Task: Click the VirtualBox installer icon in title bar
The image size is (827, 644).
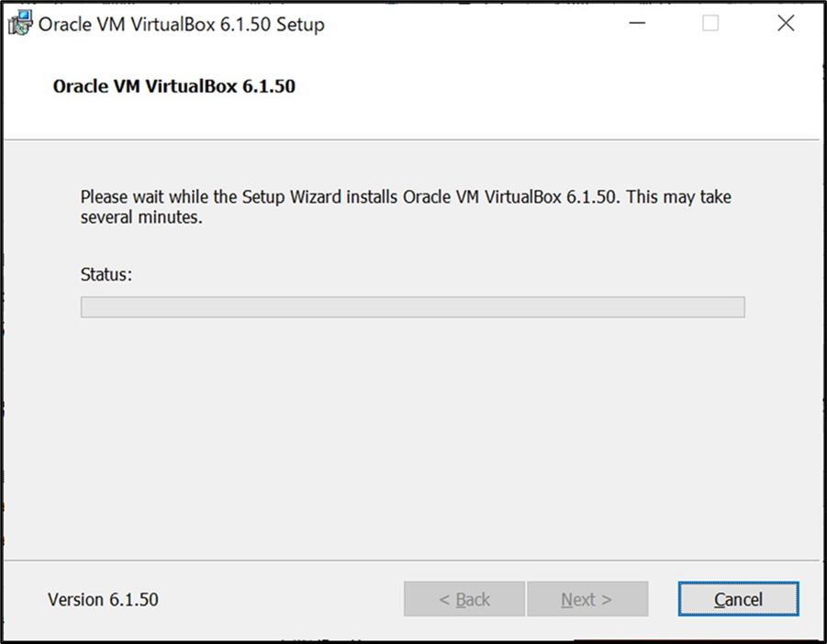Action: [20, 23]
